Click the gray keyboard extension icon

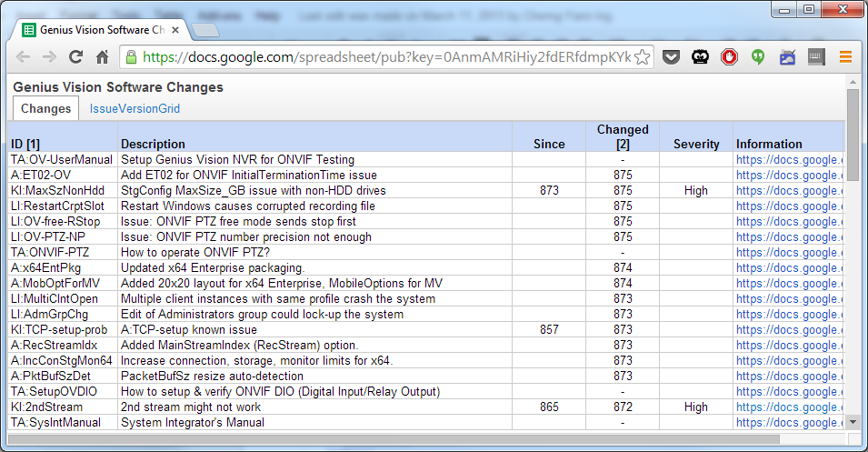[816, 56]
